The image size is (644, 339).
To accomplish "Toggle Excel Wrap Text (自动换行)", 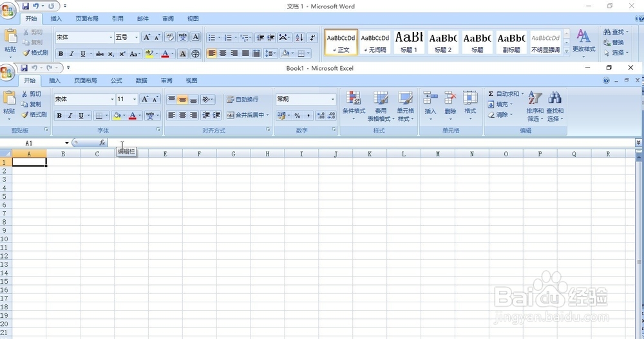I will pos(242,99).
